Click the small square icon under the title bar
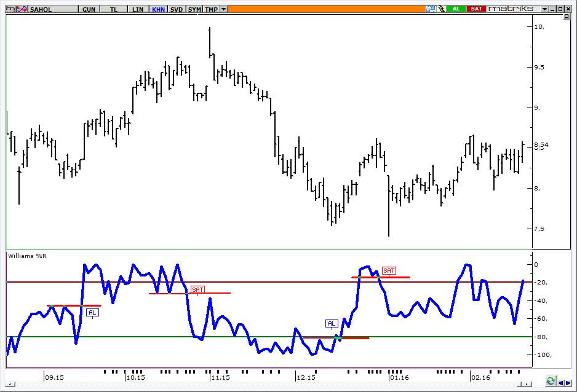The width and height of the screenshot is (577, 392). pos(567,17)
